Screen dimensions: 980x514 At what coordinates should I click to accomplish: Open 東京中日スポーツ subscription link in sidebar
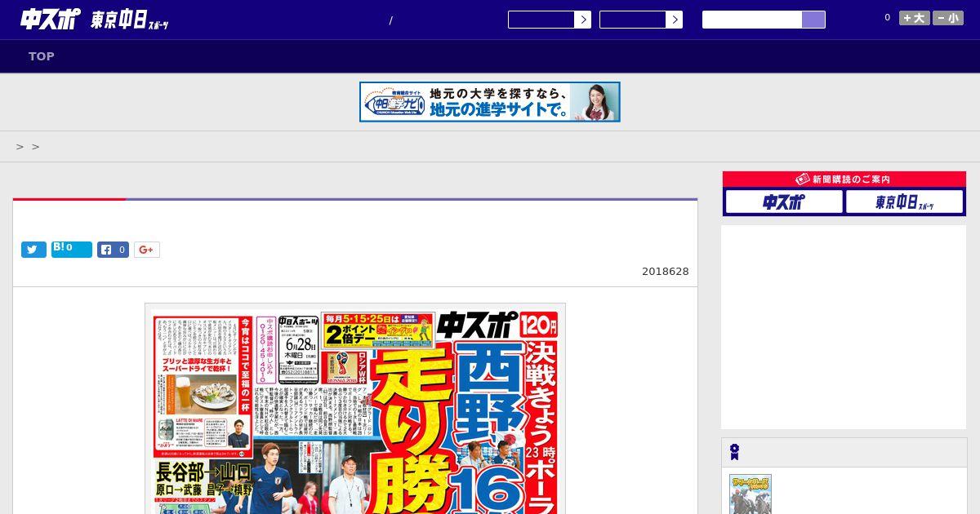tap(904, 202)
